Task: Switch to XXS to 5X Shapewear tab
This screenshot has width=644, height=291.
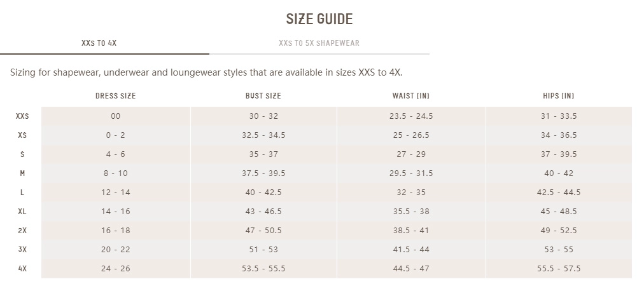Action: [x=319, y=43]
